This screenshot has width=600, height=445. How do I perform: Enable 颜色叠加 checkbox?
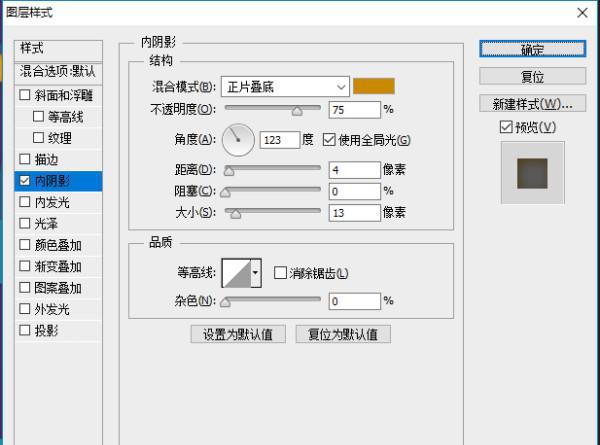point(25,245)
